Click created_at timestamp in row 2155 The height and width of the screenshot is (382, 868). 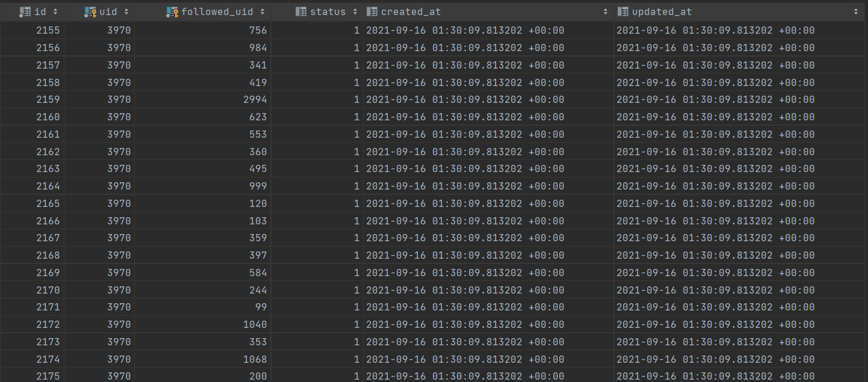tap(465, 31)
